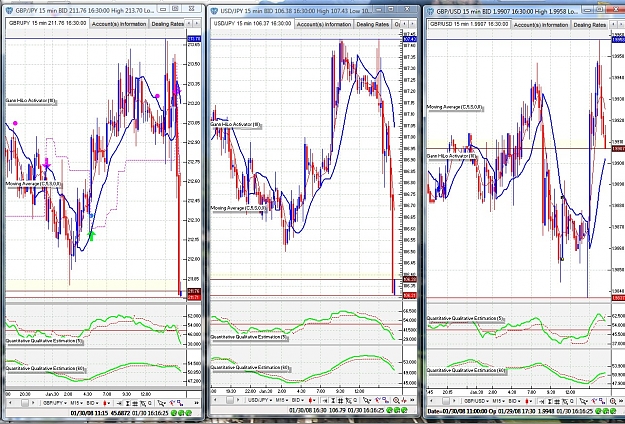Open M15 timeframe dropdown in USD/JPY window
The image size is (625, 424).
tap(282, 400)
